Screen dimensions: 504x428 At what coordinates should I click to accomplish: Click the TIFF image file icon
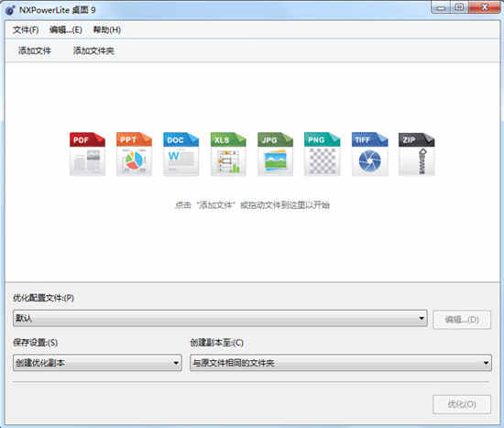pos(369,154)
